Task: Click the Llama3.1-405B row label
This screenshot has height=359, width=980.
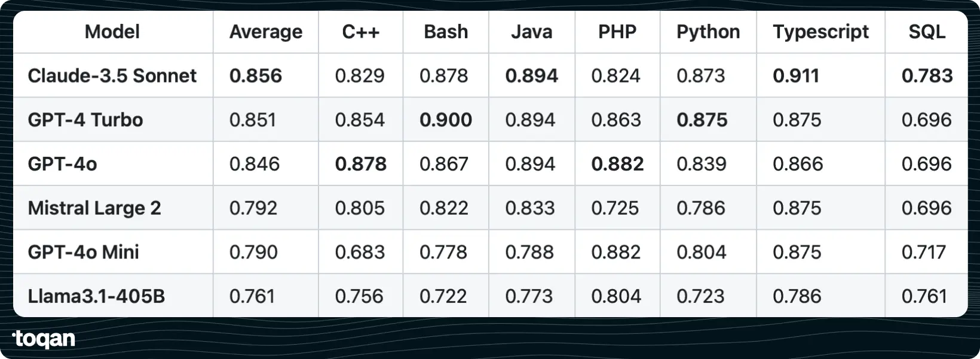Action: tap(96, 296)
